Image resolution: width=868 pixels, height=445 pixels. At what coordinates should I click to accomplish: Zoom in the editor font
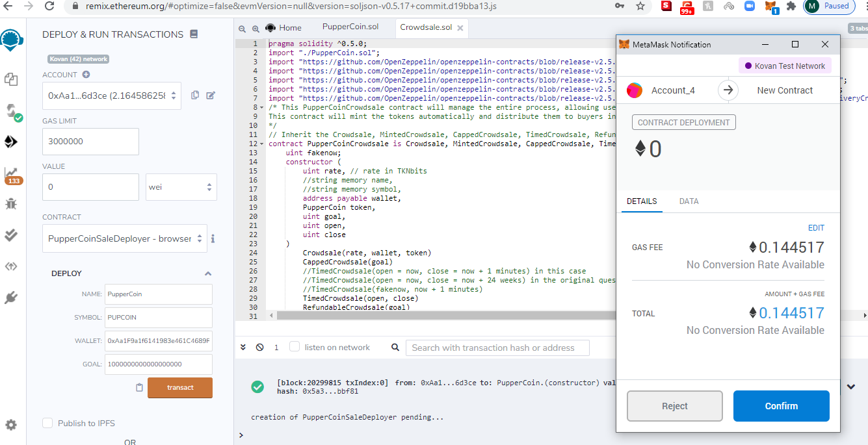(254, 29)
